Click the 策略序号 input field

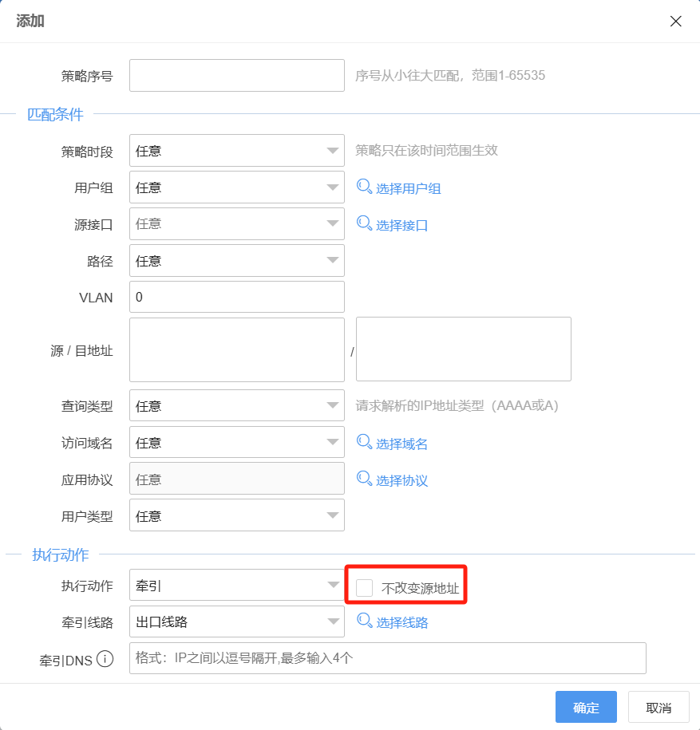pyautogui.click(x=236, y=75)
